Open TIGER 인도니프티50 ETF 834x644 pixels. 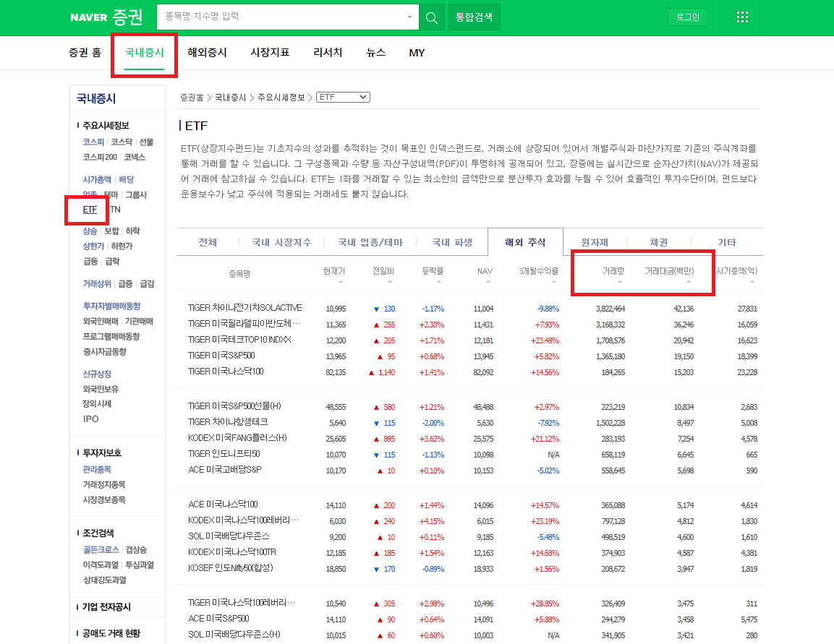pos(224,454)
